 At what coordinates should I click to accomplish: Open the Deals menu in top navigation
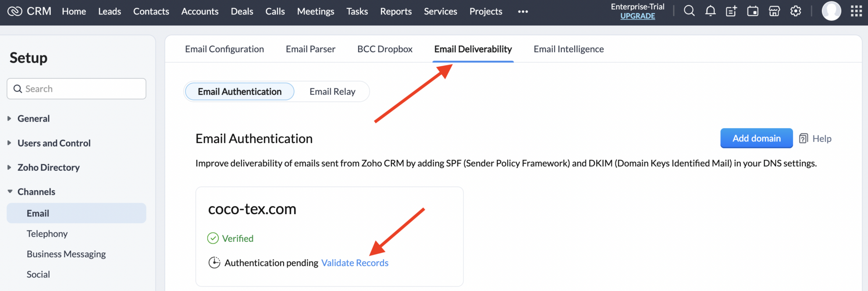coord(242,11)
